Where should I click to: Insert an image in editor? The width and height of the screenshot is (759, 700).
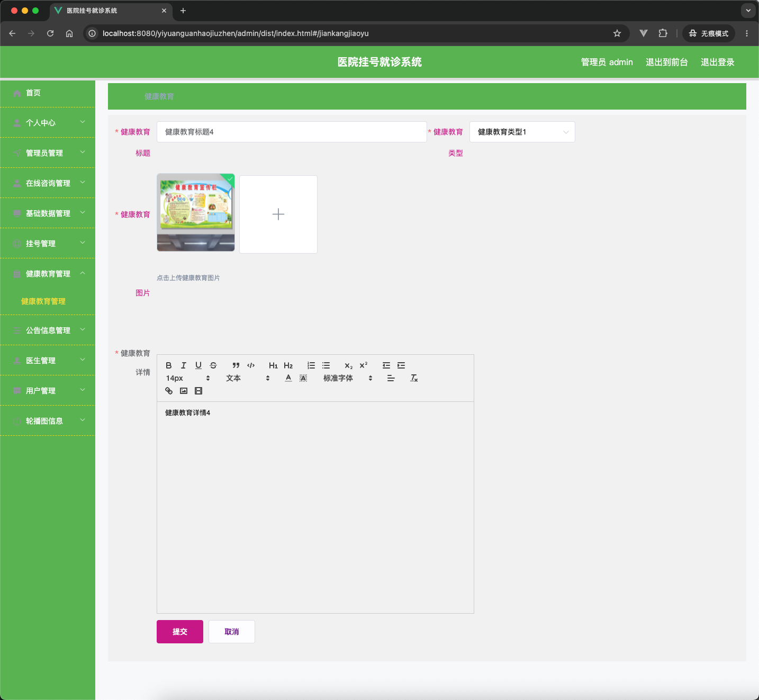pyautogui.click(x=184, y=391)
